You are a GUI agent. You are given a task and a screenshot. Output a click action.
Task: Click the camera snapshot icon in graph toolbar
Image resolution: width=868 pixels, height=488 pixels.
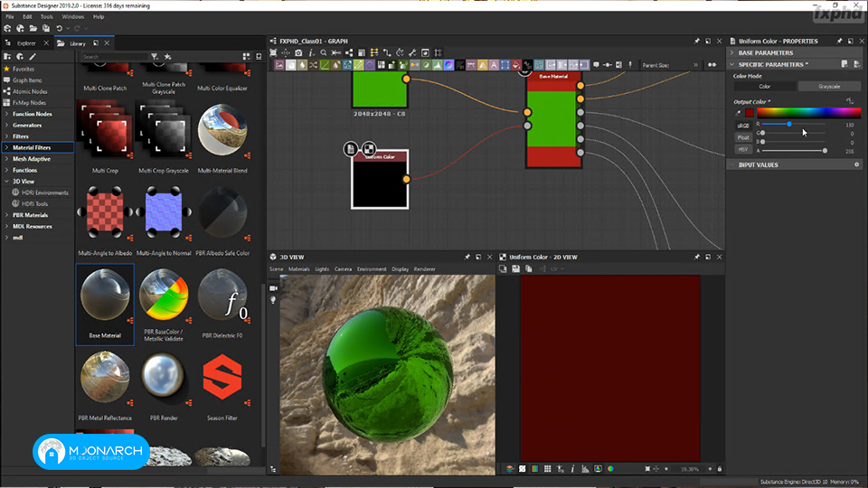pos(298,52)
